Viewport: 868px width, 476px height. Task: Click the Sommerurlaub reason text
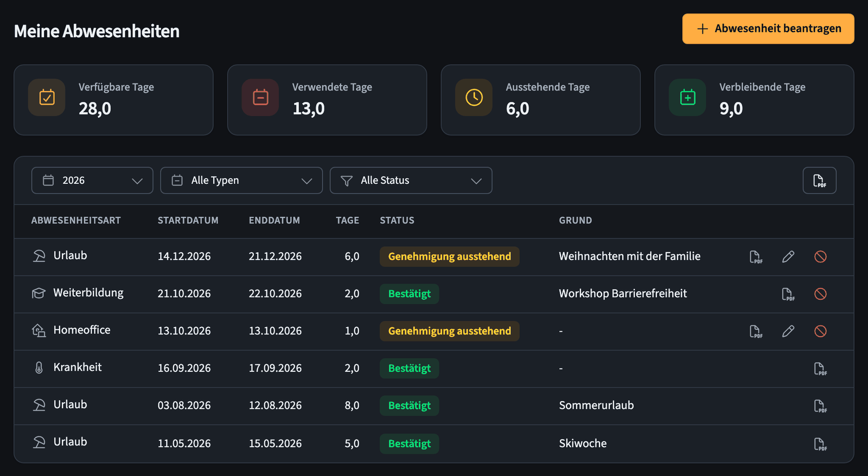click(596, 406)
